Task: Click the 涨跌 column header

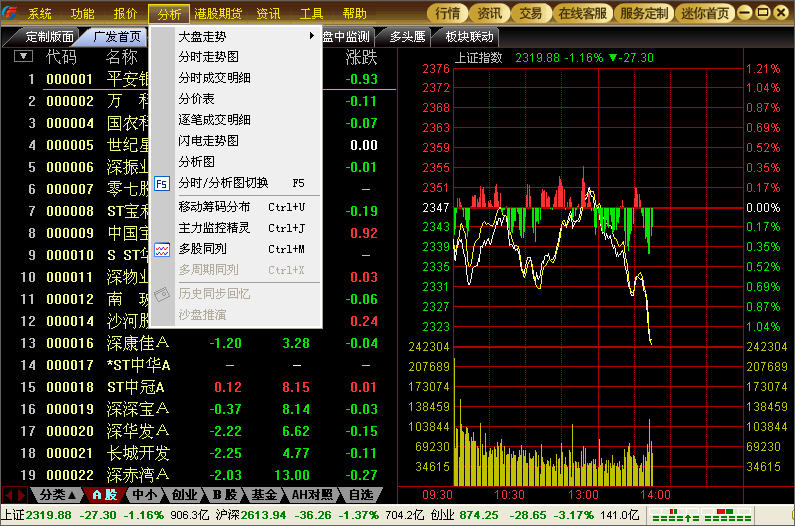Action: coord(362,57)
